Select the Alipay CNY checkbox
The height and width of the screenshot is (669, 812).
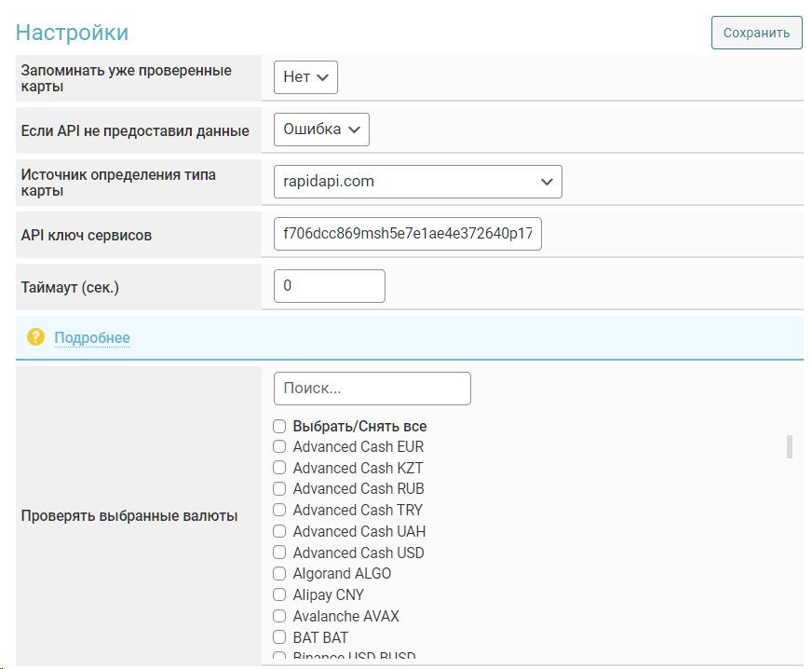pyautogui.click(x=279, y=594)
